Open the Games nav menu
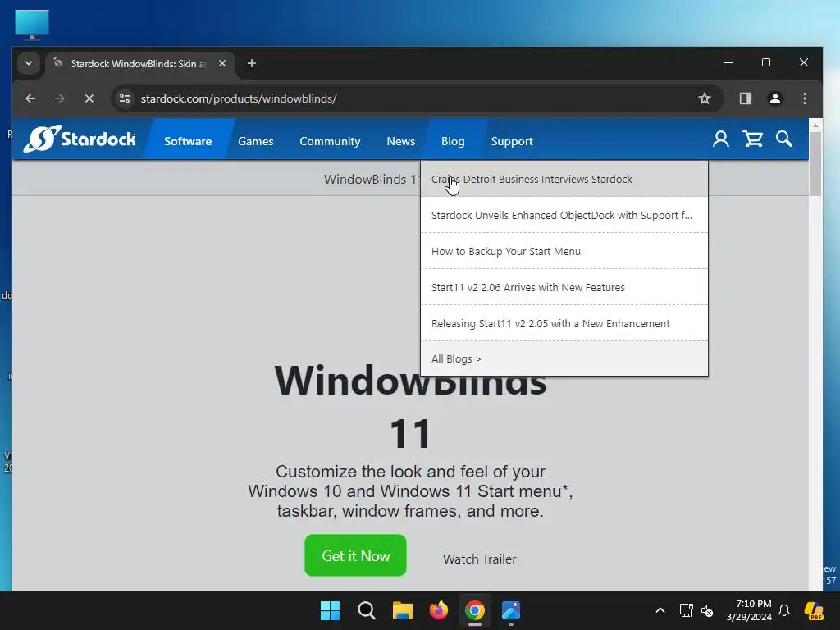Image resolution: width=840 pixels, height=630 pixels. point(256,141)
